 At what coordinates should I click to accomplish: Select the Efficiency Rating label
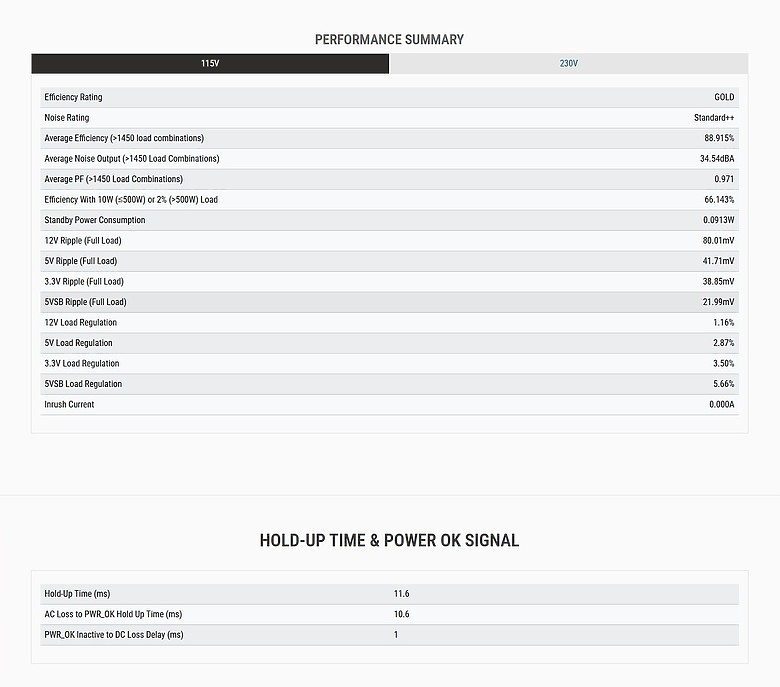click(73, 97)
